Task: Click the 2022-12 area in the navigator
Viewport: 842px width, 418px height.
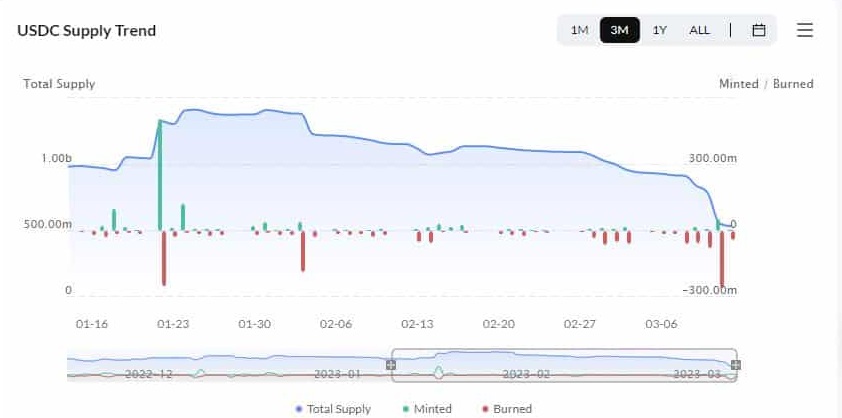Action: pos(149,374)
